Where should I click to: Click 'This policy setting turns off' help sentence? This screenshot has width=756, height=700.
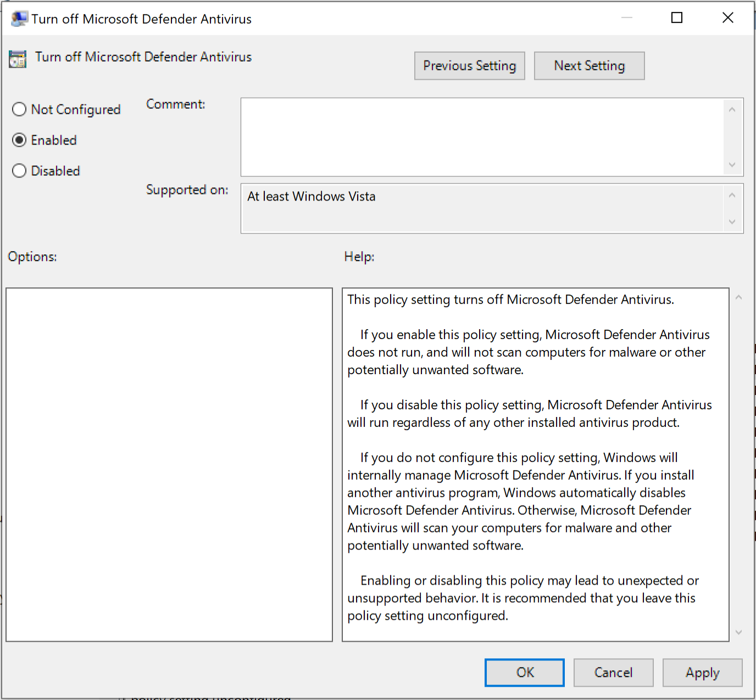pyautogui.click(x=510, y=299)
